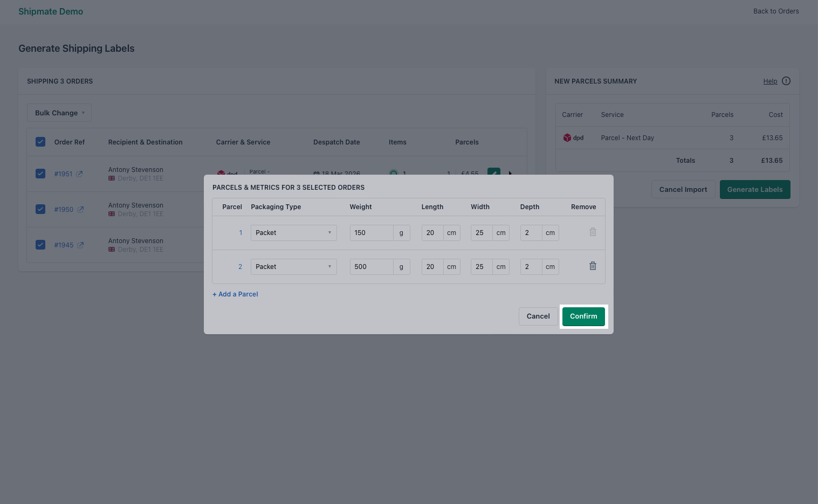Click the UK flag icon beside Derby, DE1 1EE
The width and height of the screenshot is (818, 504).
tap(112, 178)
